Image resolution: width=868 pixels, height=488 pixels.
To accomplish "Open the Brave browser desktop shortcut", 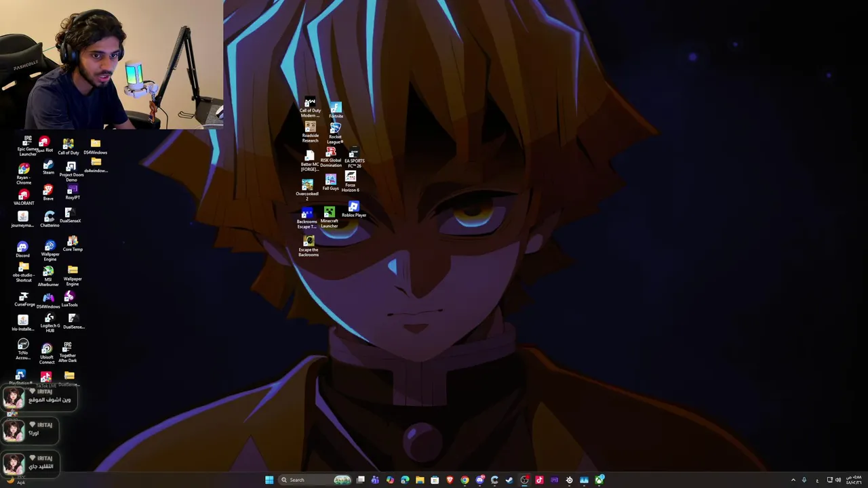I will click(x=48, y=193).
